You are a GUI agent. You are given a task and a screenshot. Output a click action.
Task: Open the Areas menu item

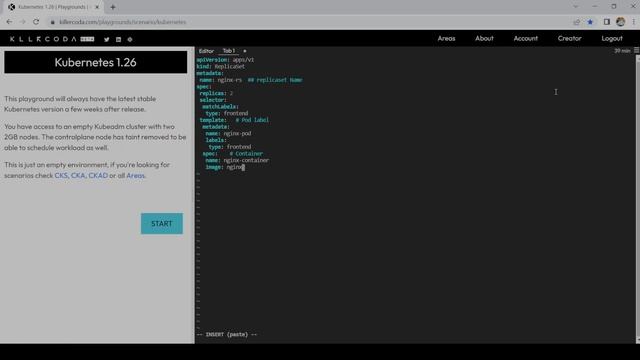446,38
